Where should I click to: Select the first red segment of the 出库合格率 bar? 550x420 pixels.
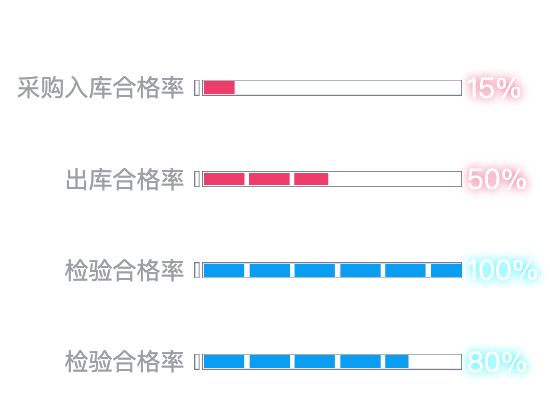[224, 179]
